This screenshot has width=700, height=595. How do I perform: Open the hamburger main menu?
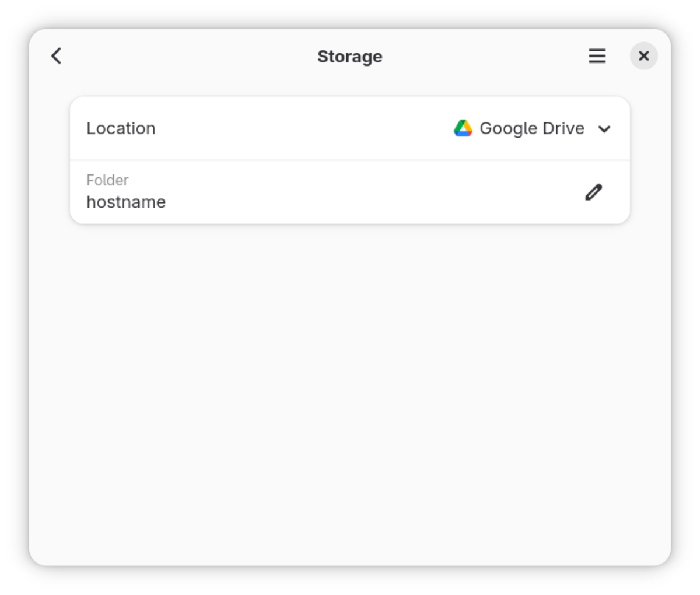pos(597,56)
